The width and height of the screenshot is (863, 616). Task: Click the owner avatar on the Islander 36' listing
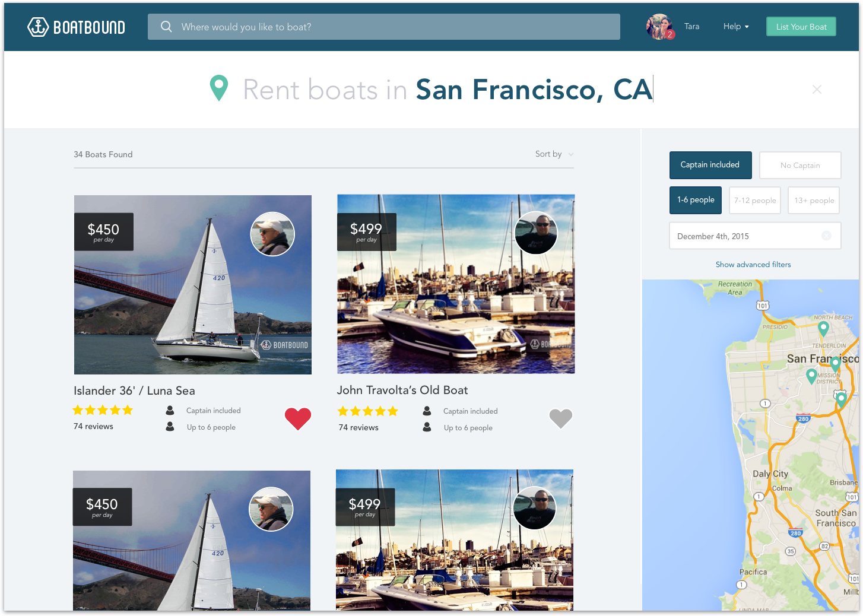272,234
